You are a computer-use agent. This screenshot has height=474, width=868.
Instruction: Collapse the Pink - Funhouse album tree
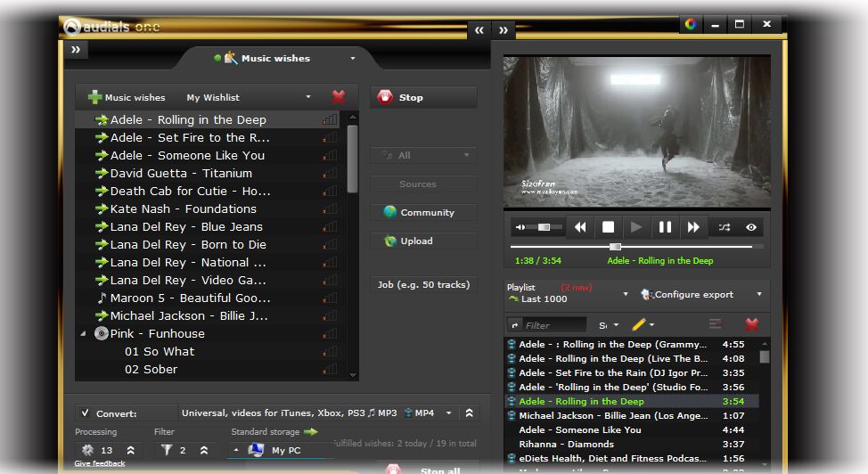[x=84, y=333]
